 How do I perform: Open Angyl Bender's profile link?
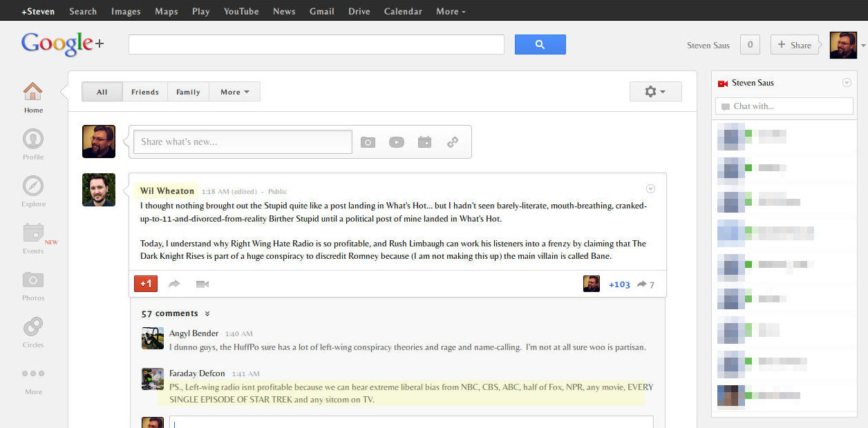click(x=194, y=333)
